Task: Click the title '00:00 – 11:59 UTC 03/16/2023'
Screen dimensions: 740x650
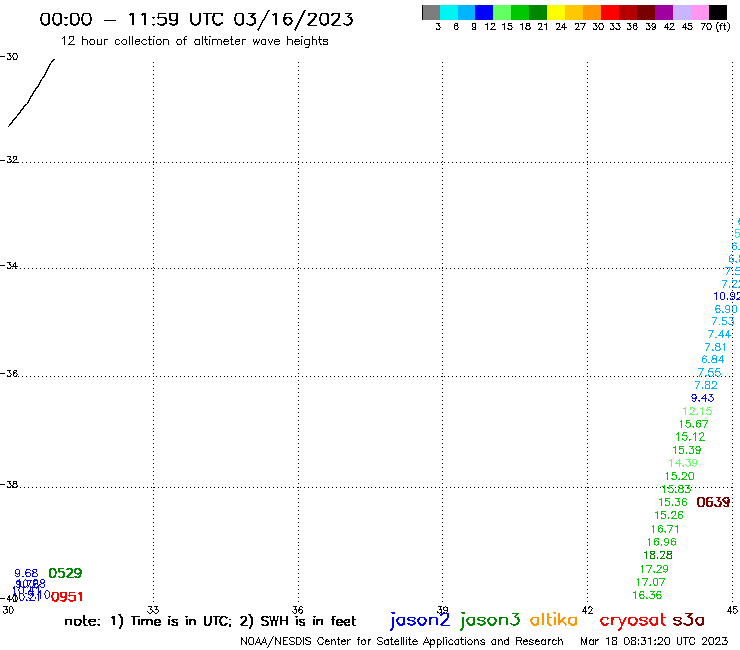Action: click(196, 19)
